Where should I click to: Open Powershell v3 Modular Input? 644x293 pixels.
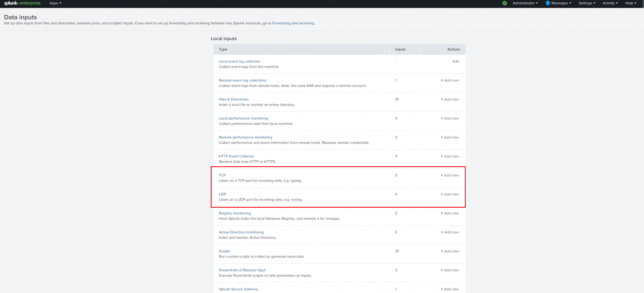coord(242,270)
